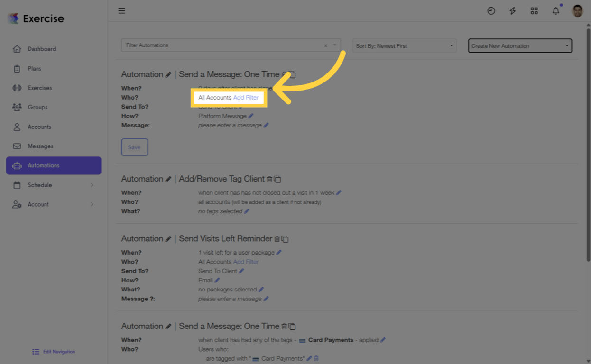Screen dimensions: 591x364
Task: Edit first automation's Message with pencil
Action: coord(266,126)
